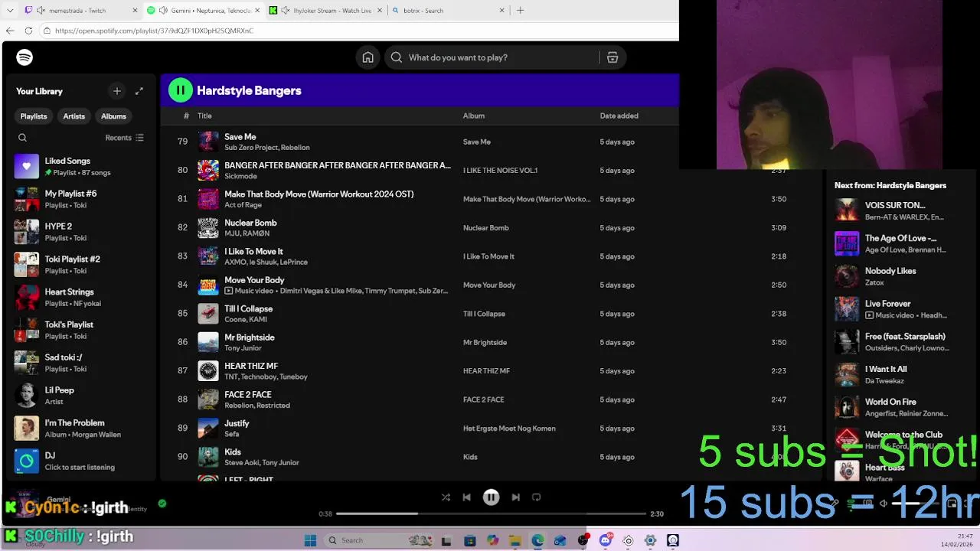Go to Spotify Home via house icon

[368, 57]
